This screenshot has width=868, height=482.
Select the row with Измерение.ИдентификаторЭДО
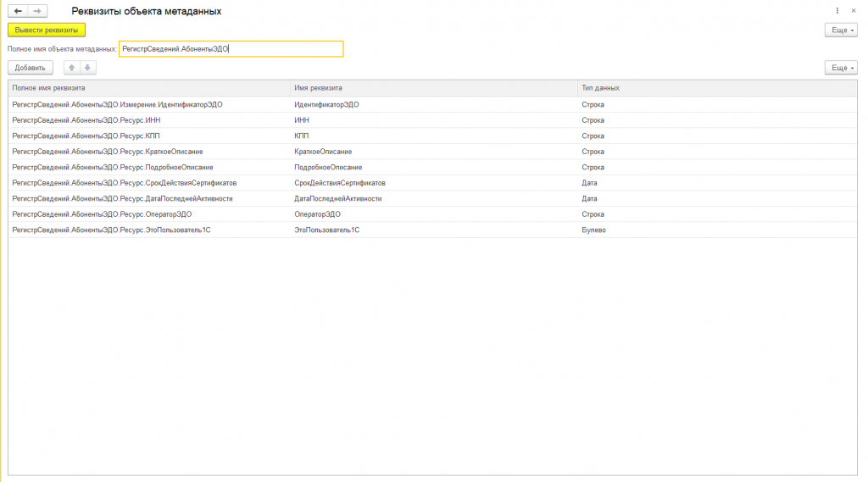432,104
